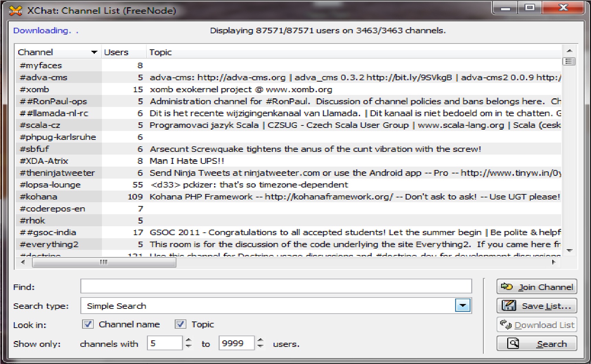Sort list by Users column header

pyautogui.click(x=124, y=52)
